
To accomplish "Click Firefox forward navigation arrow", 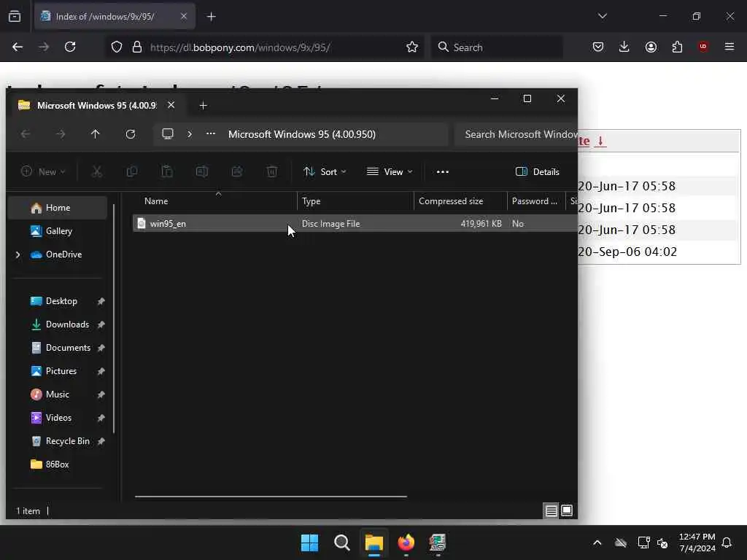I will pos(44,47).
